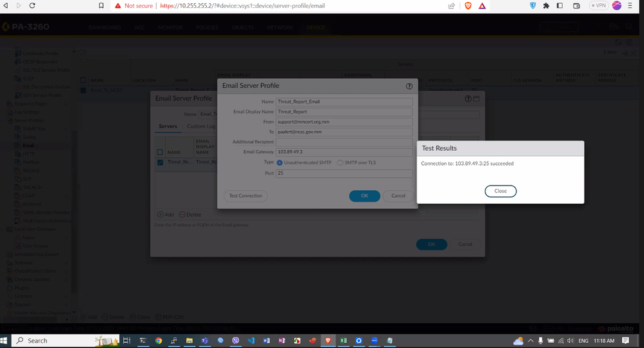The width and height of the screenshot is (644, 348).
Task: Open Google Chrome from the taskbar
Action: (159, 341)
